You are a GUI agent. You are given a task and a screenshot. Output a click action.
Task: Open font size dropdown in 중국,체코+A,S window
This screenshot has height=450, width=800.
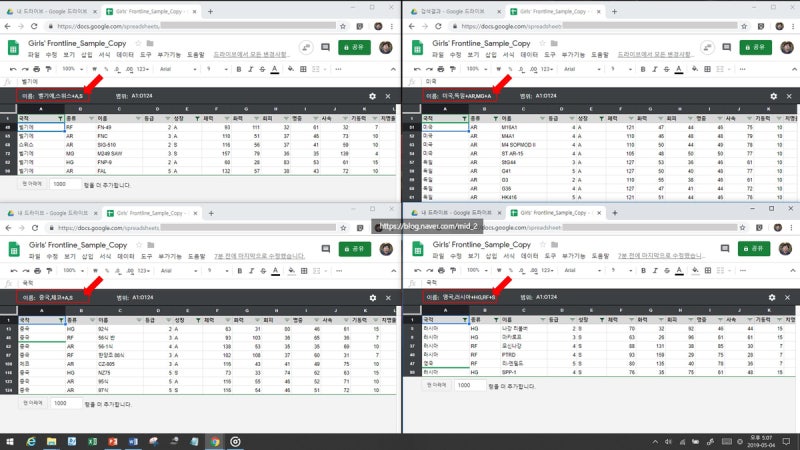coord(218,270)
